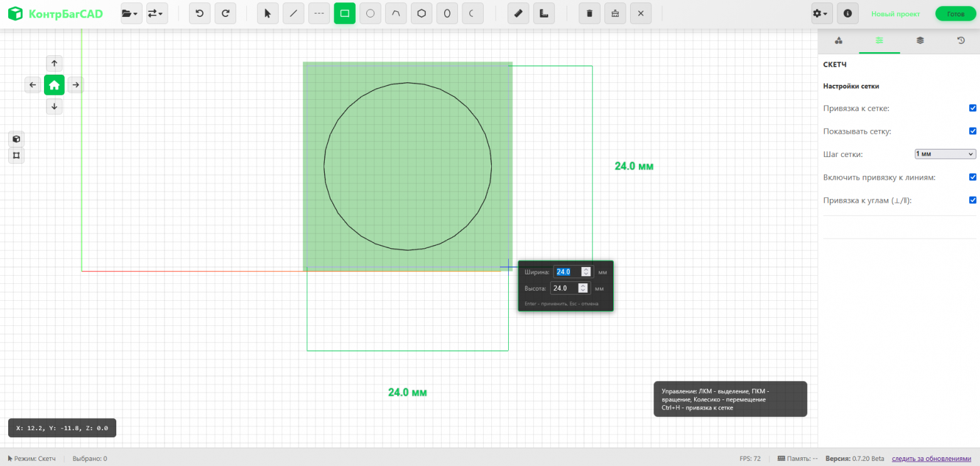Image resolution: width=980 pixels, height=466 pixels.
Task: Click the X exit-sketch toolbar button
Action: coord(640,13)
